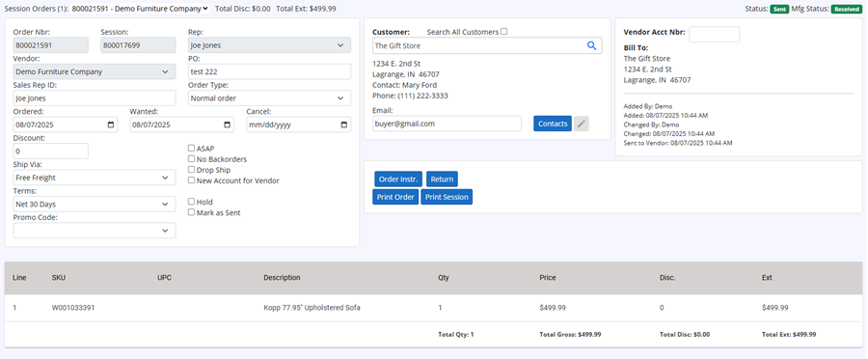Viewport: 868px width, 359px height.
Task: Click the PO input field
Action: [270, 71]
